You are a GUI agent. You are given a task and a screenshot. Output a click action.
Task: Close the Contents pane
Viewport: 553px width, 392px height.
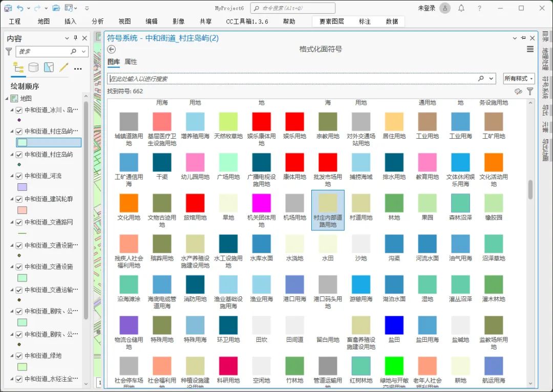coord(84,38)
